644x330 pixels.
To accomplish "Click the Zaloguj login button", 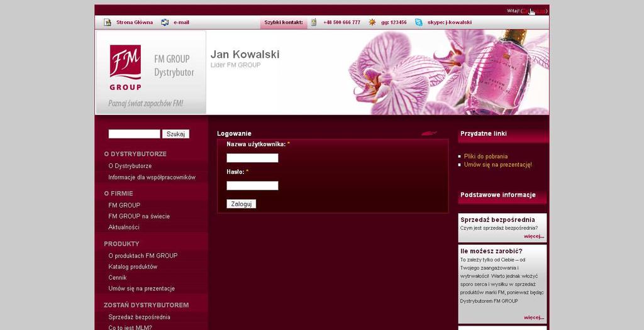I will pyautogui.click(x=241, y=204).
